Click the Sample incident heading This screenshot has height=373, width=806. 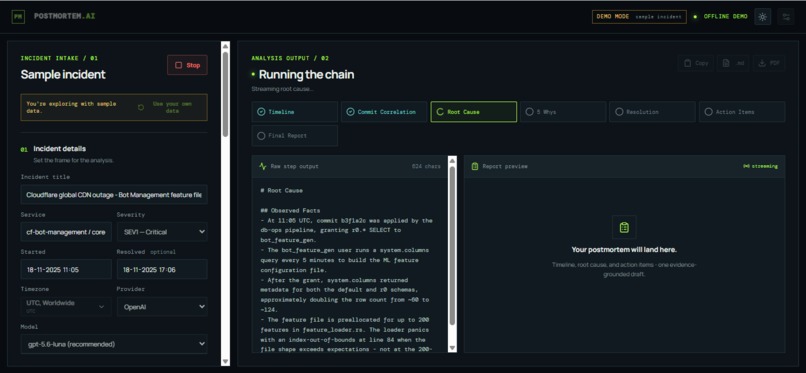click(63, 74)
